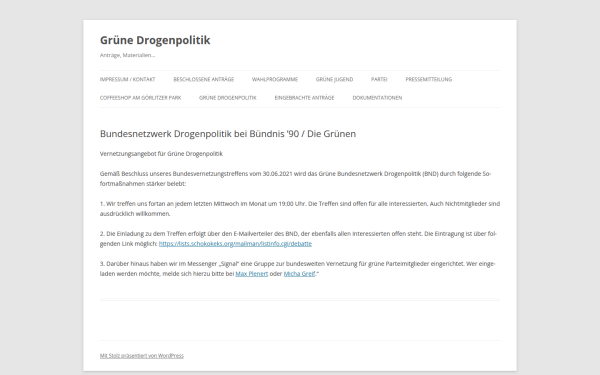
Task: Open Impressum / Kontakt menu item
Action: pyautogui.click(x=127, y=80)
